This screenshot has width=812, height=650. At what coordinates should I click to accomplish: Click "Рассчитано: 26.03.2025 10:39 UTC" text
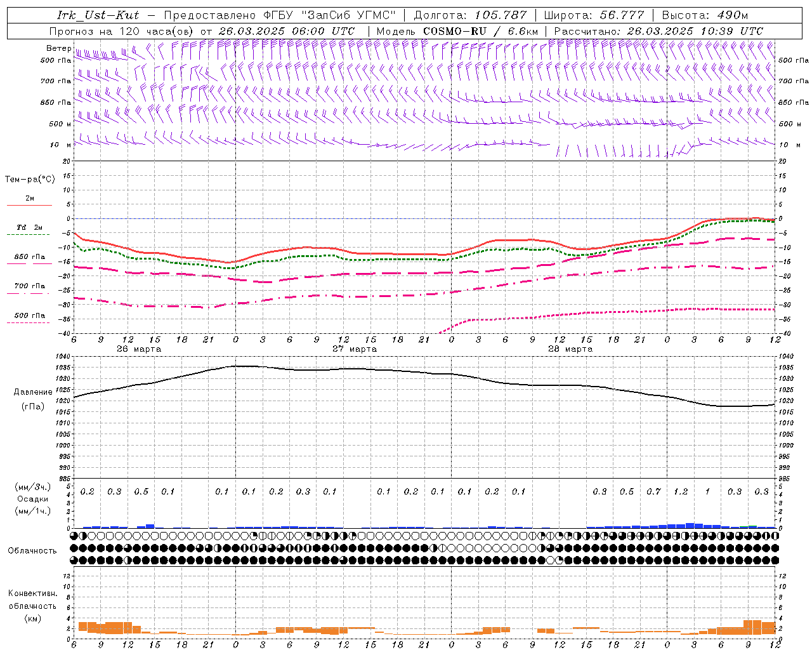click(658, 31)
